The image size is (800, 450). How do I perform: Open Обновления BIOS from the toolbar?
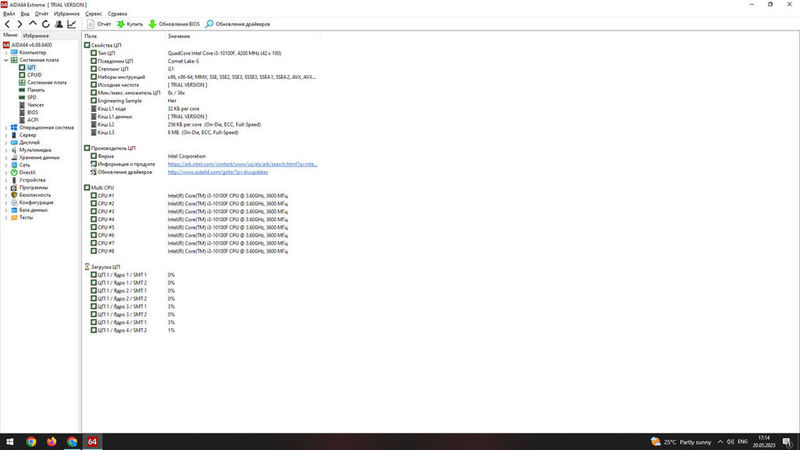174,24
